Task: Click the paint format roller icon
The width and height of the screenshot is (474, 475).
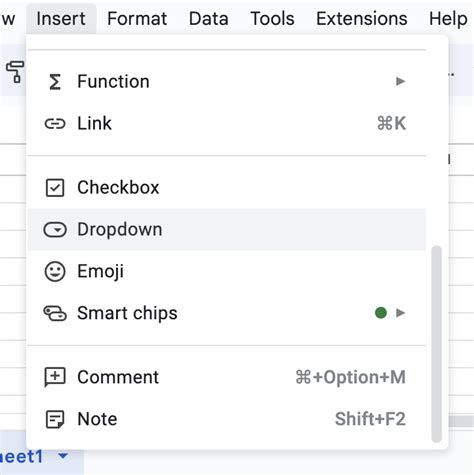Action: tap(15, 72)
